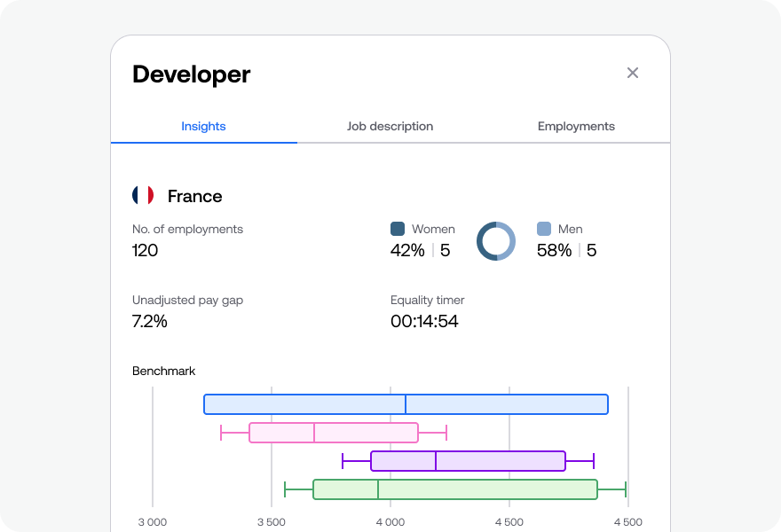Click the Men legend color swatch

(x=544, y=229)
